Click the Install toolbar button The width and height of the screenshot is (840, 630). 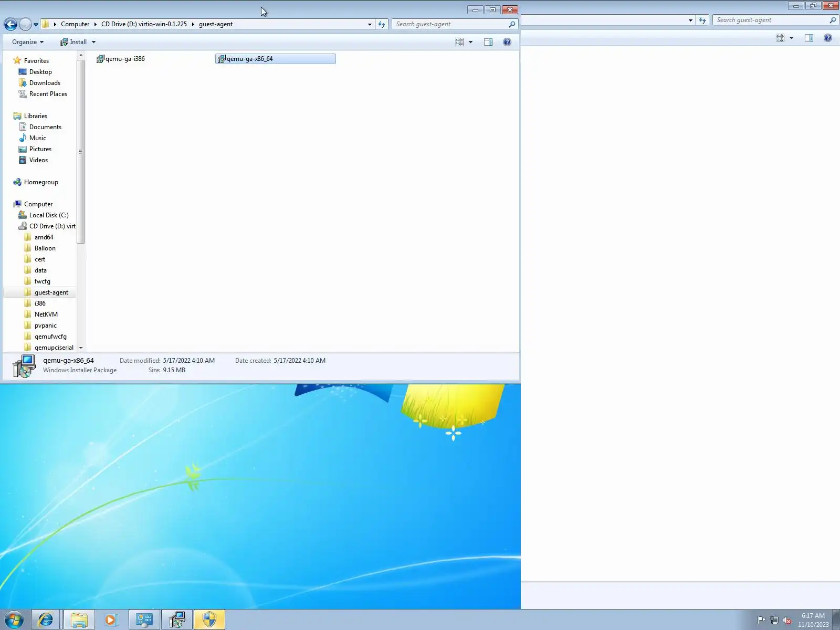pyautogui.click(x=74, y=42)
